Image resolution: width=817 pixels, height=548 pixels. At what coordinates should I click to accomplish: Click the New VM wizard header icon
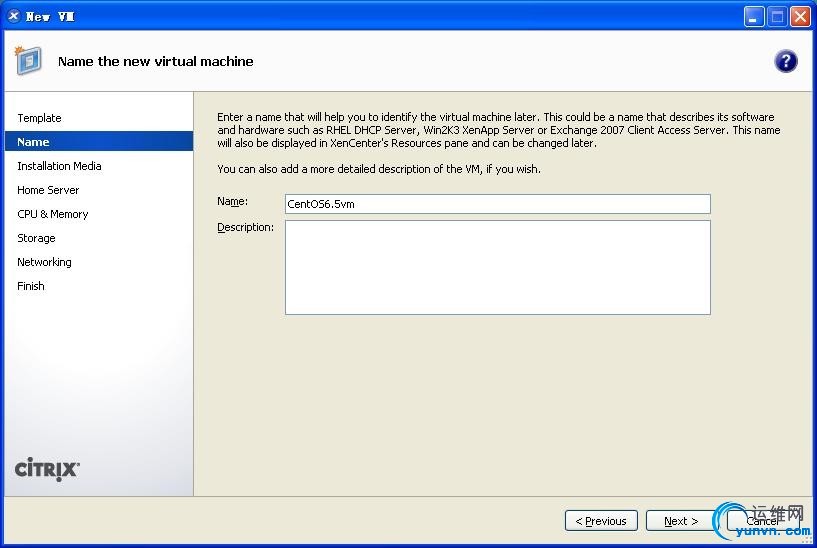click(x=28, y=61)
